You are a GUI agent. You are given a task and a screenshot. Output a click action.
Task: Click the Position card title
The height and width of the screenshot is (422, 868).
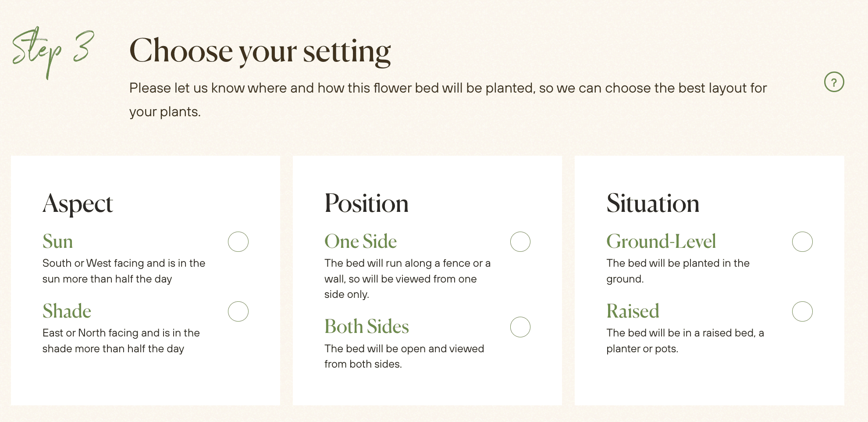coord(366,204)
